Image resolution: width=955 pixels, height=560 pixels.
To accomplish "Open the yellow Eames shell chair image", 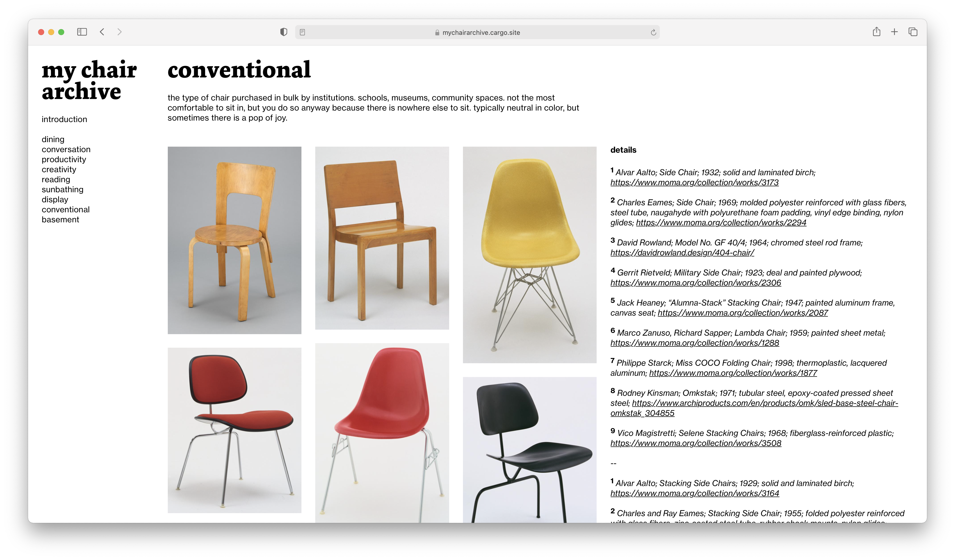I will pos(529,255).
